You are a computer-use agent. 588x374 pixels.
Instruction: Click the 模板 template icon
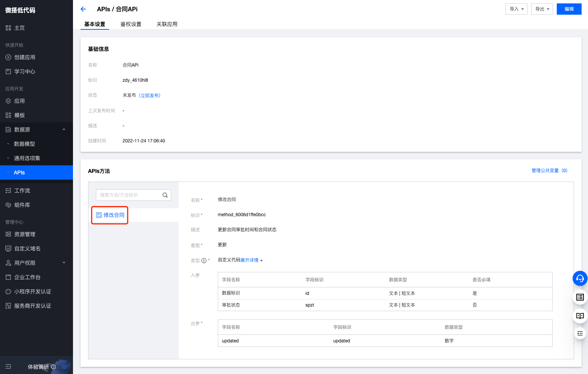(x=8, y=115)
